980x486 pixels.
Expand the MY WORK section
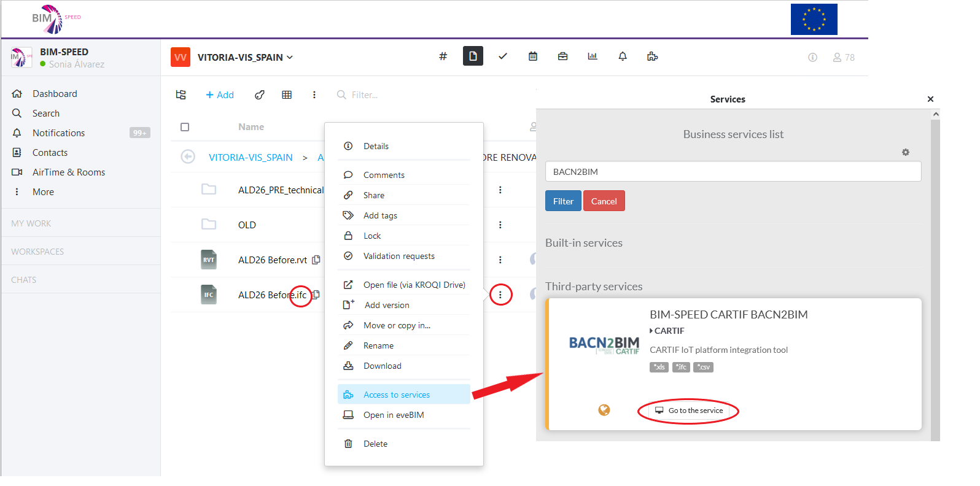click(31, 223)
